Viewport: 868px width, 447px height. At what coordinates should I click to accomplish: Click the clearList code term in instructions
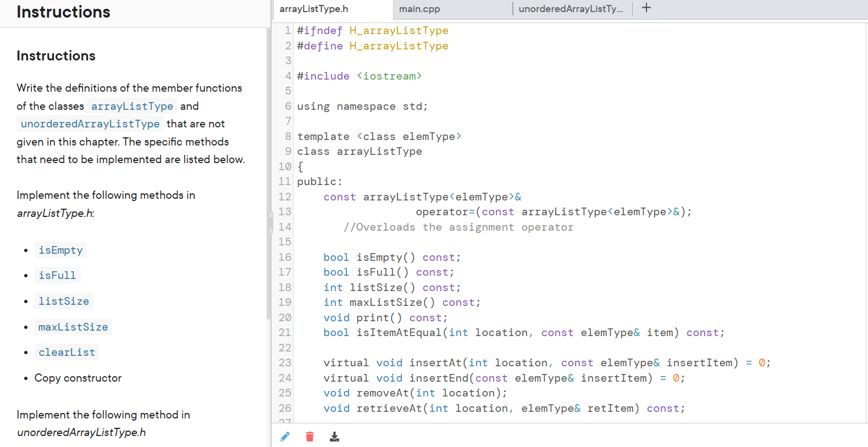click(67, 352)
